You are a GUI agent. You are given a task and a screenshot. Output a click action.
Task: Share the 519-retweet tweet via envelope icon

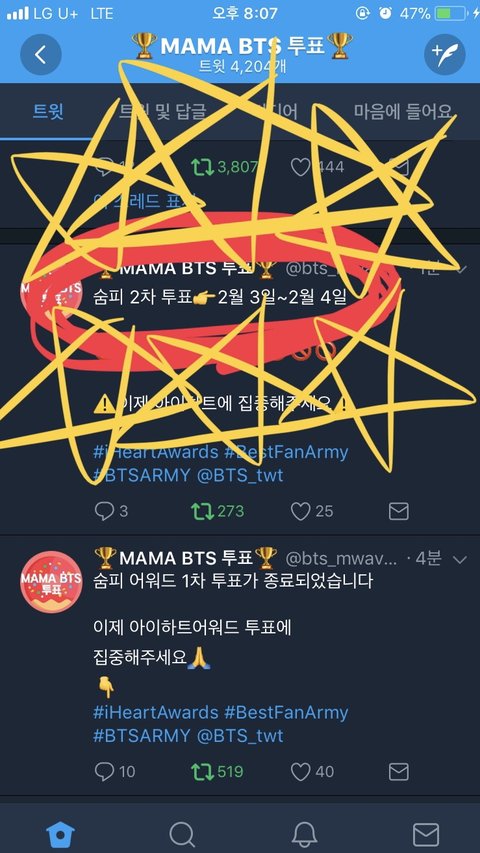pyautogui.click(x=399, y=771)
